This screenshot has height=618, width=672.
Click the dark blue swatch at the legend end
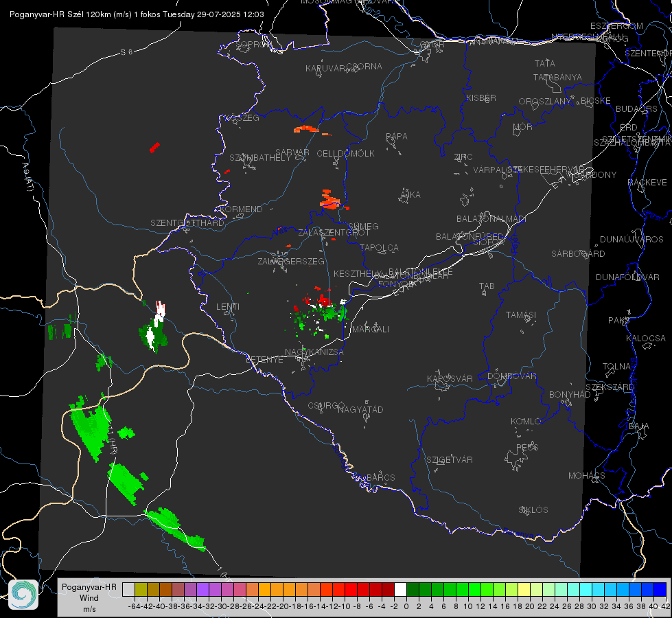(660, 589)
